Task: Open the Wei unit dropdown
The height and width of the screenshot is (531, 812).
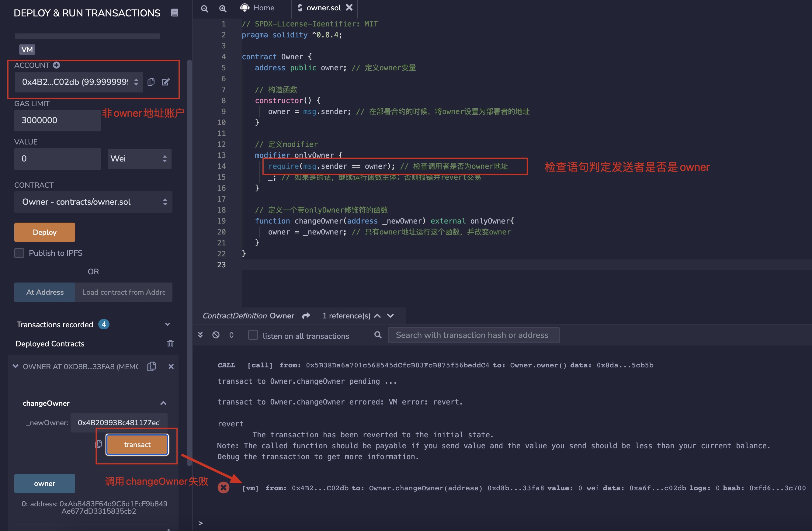Action: tap(140, 159)
